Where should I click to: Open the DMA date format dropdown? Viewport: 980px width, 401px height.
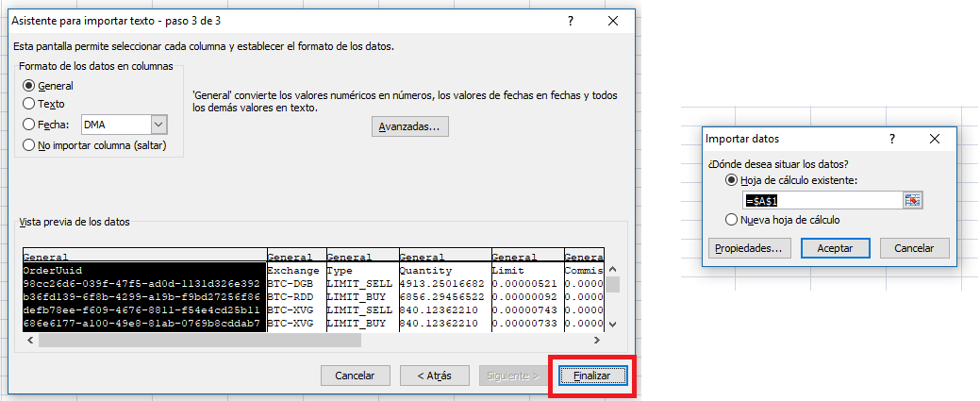click(x=158, y=125)
